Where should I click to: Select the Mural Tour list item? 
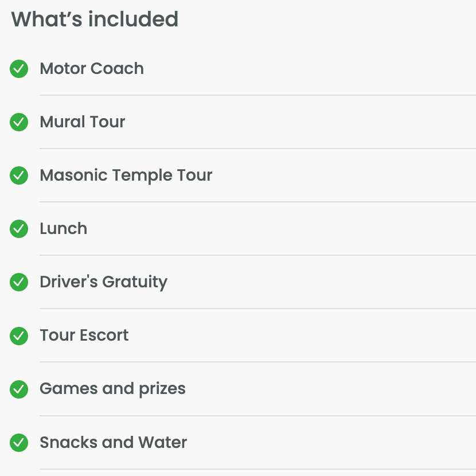pyautogui.click(x=83, y=122)
